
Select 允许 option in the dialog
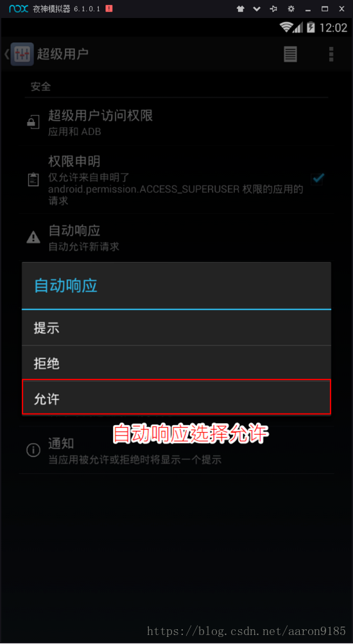(x=176, y=397)
